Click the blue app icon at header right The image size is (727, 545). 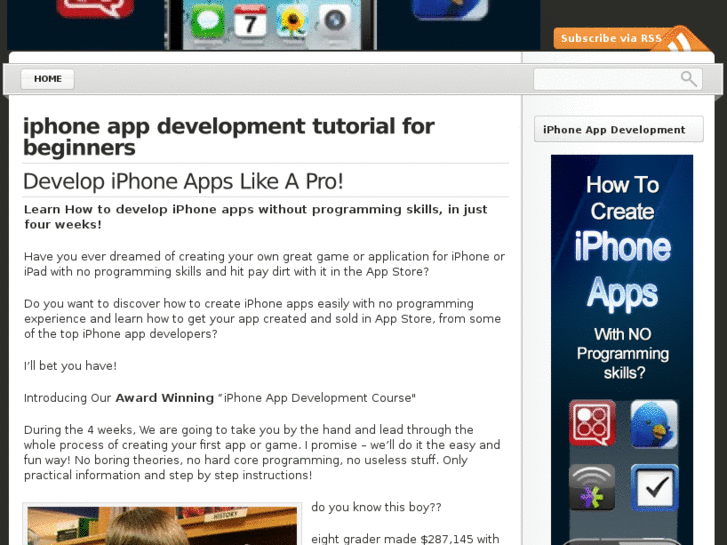pos(449,9)
